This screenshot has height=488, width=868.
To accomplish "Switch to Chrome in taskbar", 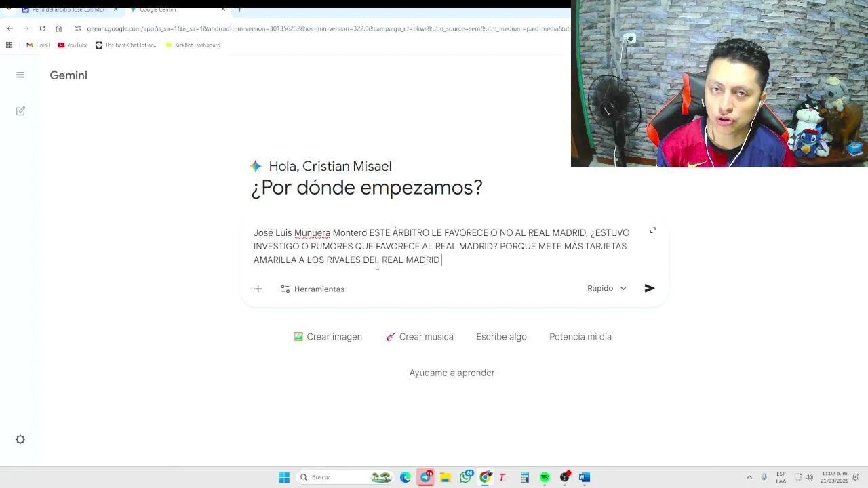I will (485, 477).
